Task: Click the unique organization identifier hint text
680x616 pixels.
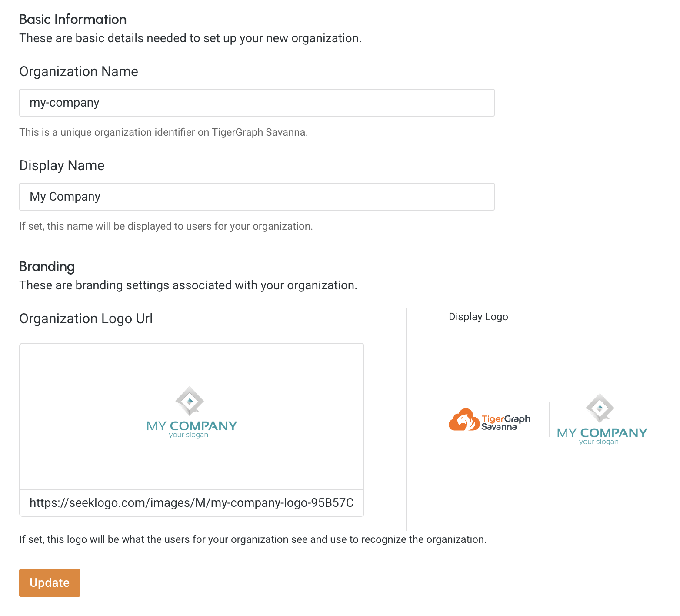Action: click(163, 132)
